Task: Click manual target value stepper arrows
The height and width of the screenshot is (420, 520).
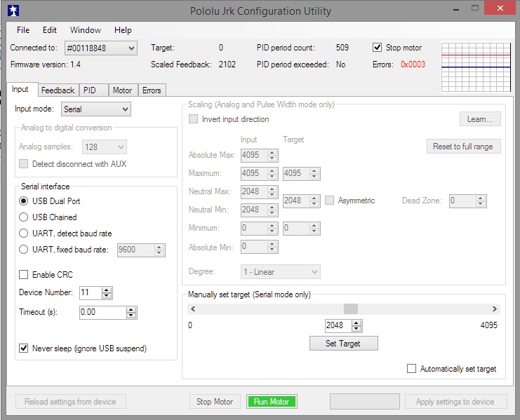Action: [356, 325]
